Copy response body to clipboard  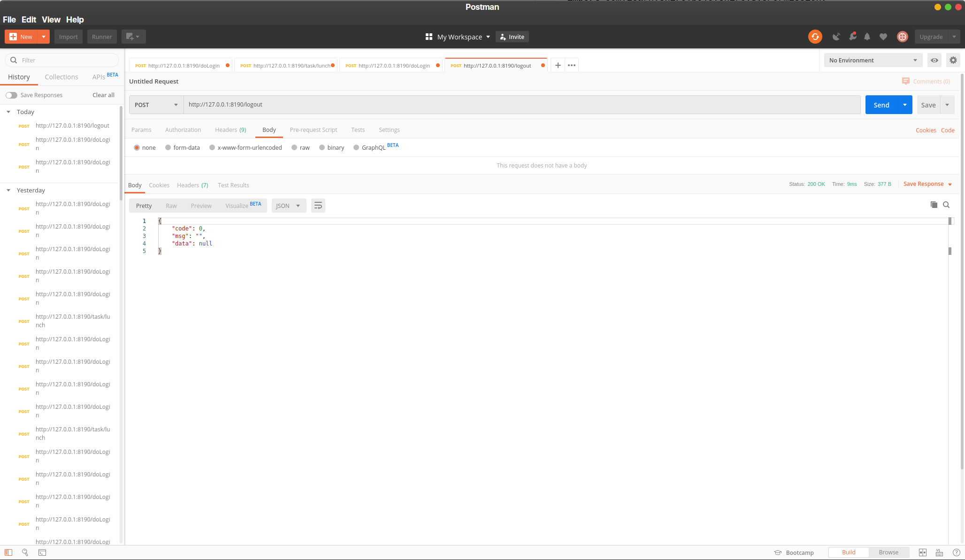click(934, 205)
